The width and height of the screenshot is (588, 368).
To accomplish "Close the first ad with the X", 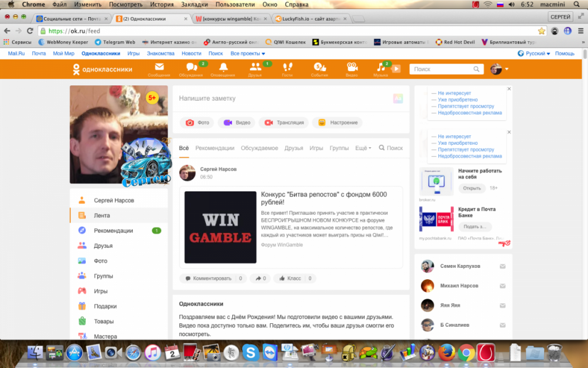I will 509,89.
